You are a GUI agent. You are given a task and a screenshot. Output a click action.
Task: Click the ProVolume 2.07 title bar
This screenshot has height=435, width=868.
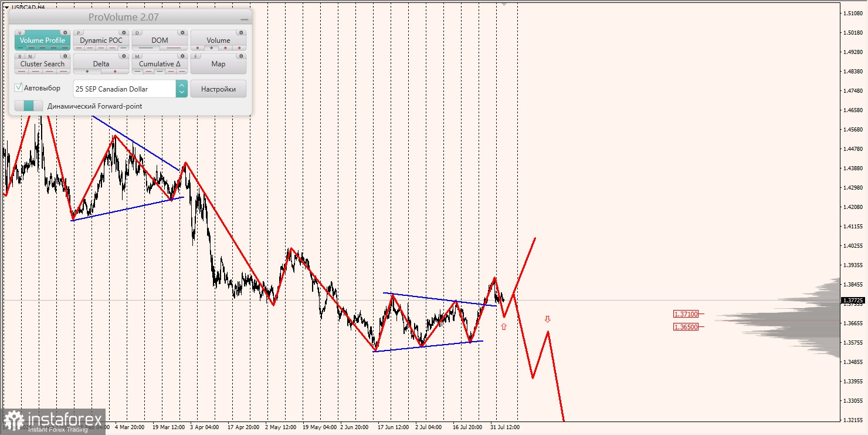tap(130, 17)
